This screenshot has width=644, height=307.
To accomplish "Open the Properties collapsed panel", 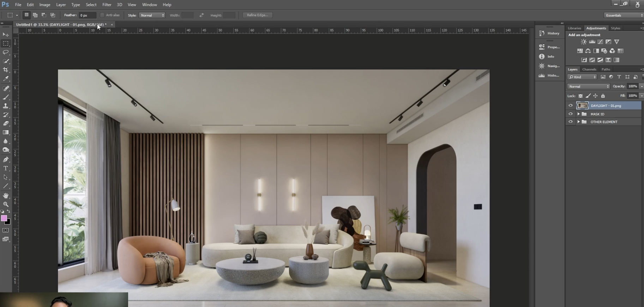I will pyautogui.click(x=549, y=47).
